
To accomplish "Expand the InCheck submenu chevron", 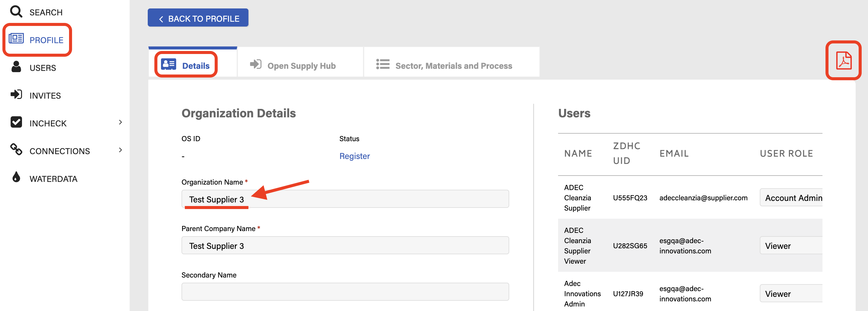I will (120, 122).
